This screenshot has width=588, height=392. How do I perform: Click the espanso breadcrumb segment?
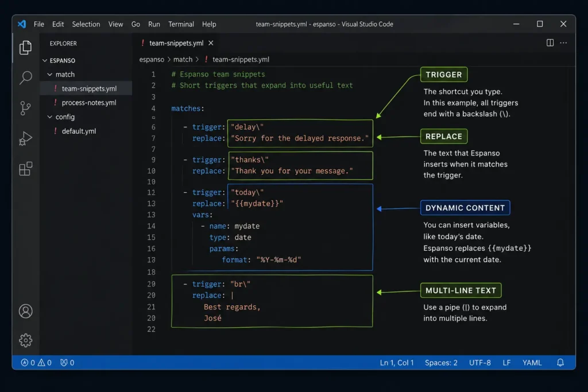152,59
